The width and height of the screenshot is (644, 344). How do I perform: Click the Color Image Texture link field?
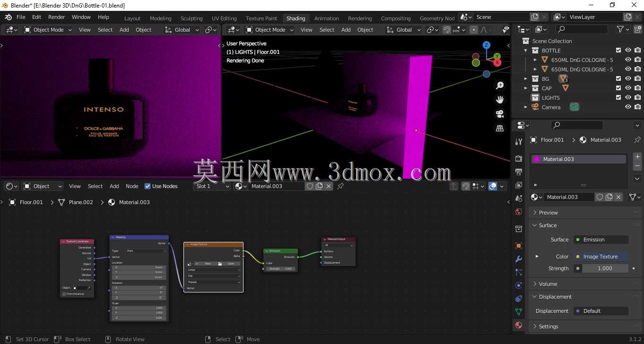point(601,257)
